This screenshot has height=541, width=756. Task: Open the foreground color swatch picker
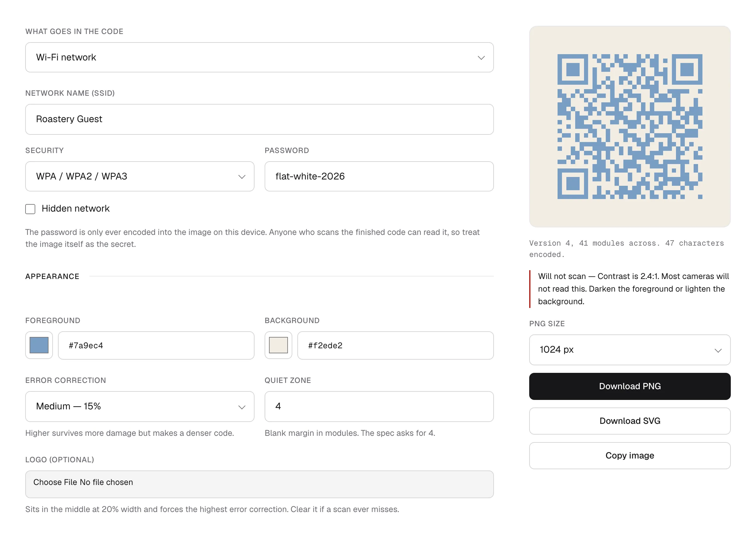click(x=39, y=345)
